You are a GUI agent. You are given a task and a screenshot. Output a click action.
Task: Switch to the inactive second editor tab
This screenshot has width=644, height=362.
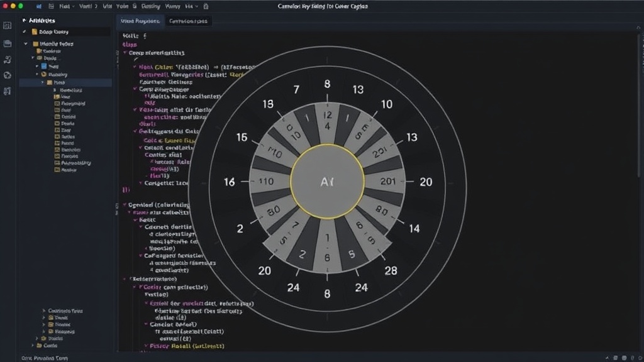click(x=188, y=21)
